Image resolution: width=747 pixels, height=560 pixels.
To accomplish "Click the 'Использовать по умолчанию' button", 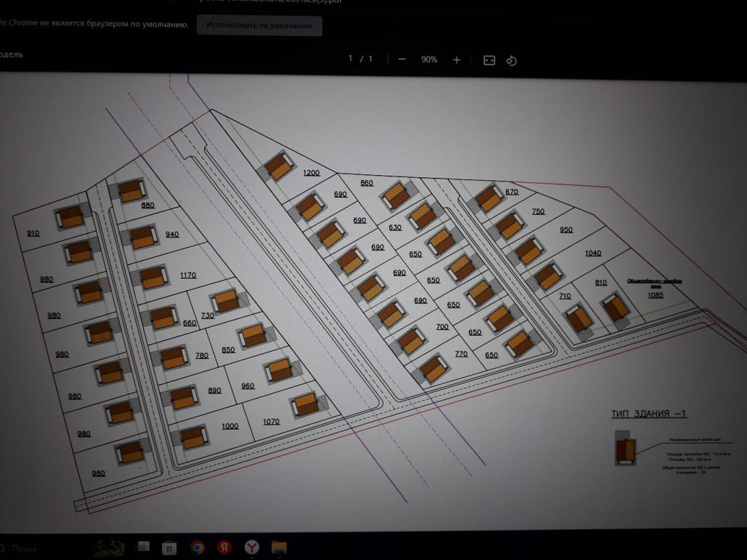I will [x=259, y=25].
